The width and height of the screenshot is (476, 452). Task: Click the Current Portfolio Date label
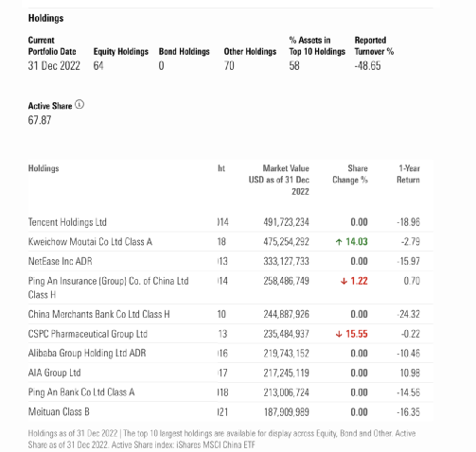pos(52,45)
